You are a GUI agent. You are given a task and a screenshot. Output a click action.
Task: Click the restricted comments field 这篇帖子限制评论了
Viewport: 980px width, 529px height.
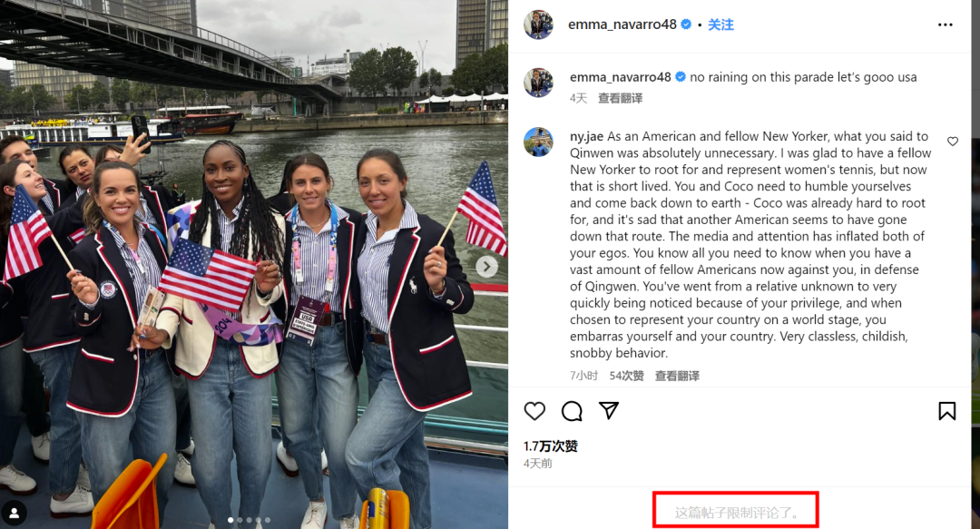(x=736, y=513)
